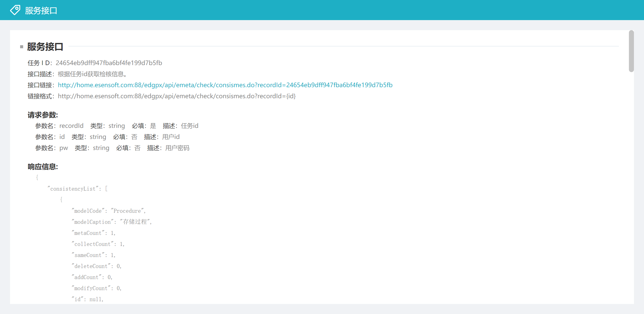Click the vertical scrollbar thumb

(x=631, y=51)
